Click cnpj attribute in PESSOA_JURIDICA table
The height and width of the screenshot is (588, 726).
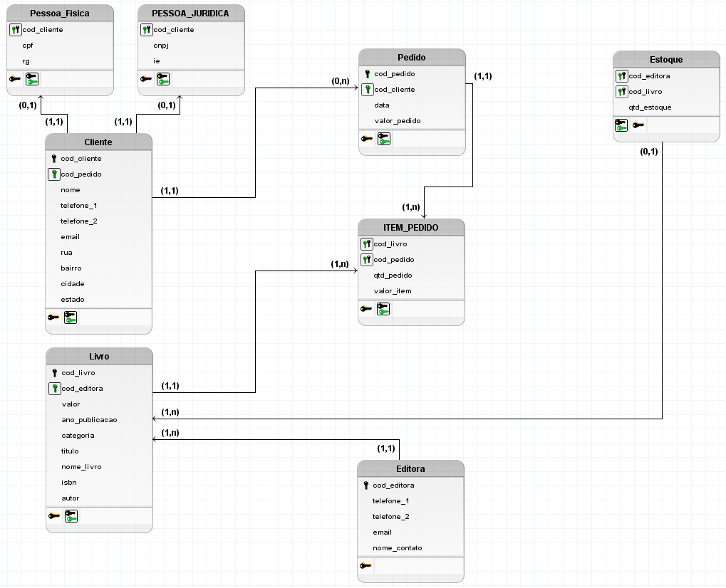tap(161, 46)
